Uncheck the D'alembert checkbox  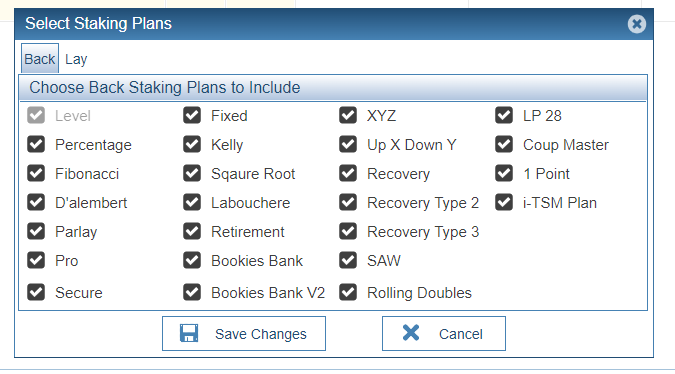36,202
